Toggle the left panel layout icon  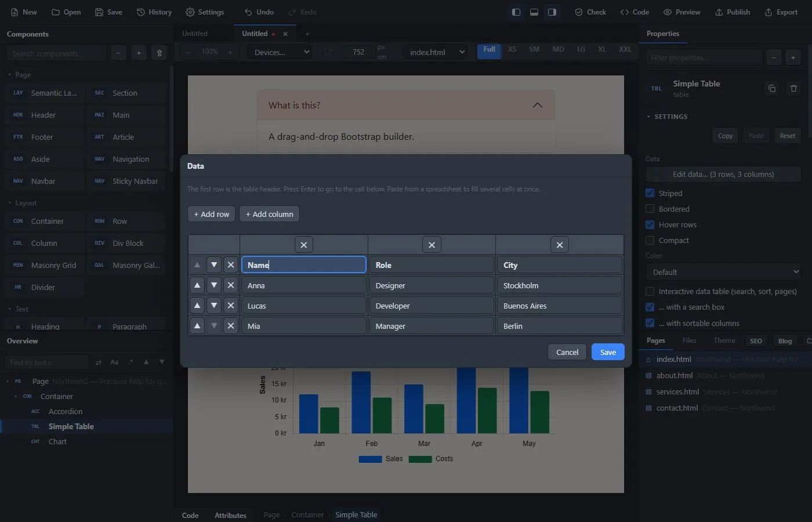point(516,12)
